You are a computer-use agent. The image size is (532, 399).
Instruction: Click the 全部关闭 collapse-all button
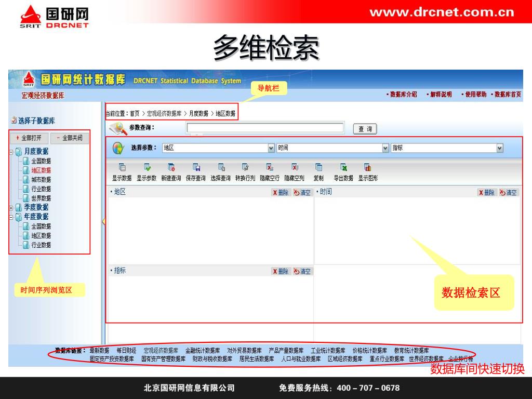pos(70,138)
